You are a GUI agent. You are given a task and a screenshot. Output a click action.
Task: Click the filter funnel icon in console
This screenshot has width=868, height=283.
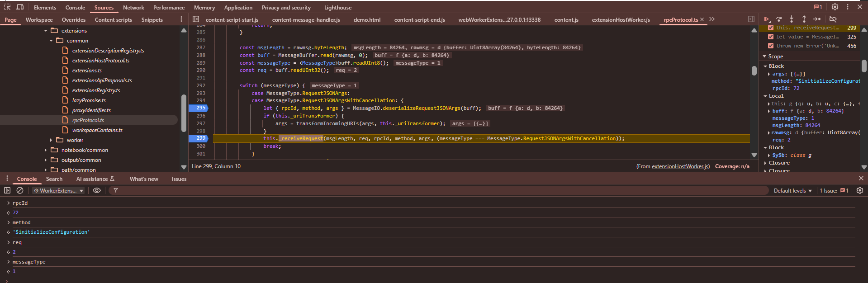[x=116, y=190]
